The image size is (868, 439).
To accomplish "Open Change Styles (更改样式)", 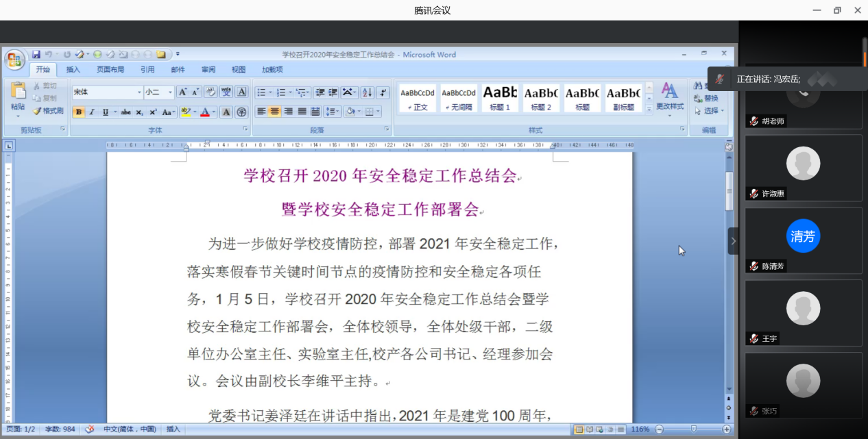I will click(x=669, y=97).
